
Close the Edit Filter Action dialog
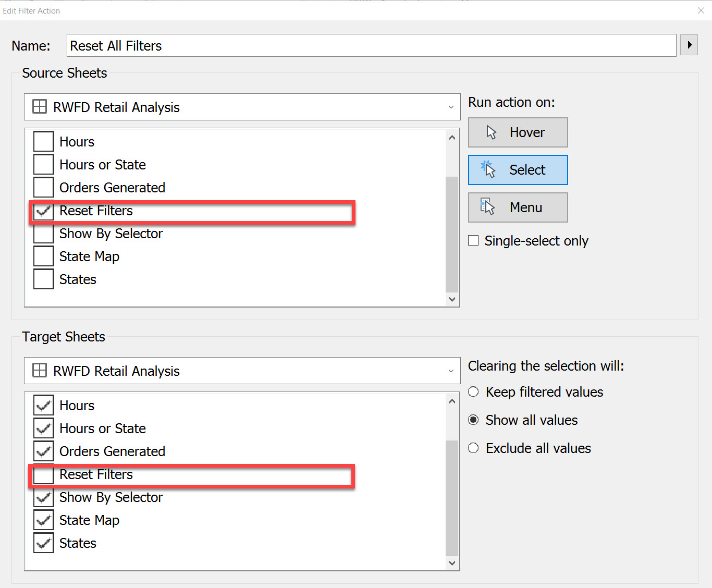tap(701, 10)
